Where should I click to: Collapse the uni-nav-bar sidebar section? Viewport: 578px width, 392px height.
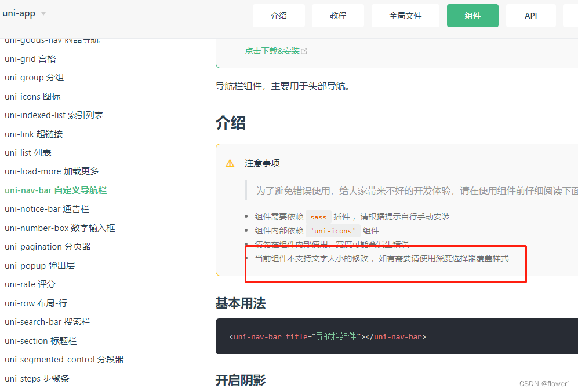tap(55, 190)
